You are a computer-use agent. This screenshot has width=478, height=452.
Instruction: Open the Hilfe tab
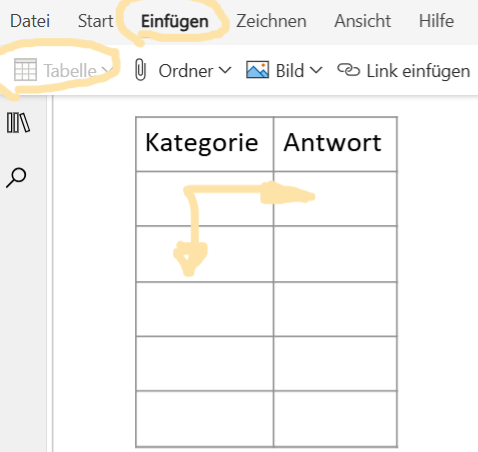(x=436, y=21)
